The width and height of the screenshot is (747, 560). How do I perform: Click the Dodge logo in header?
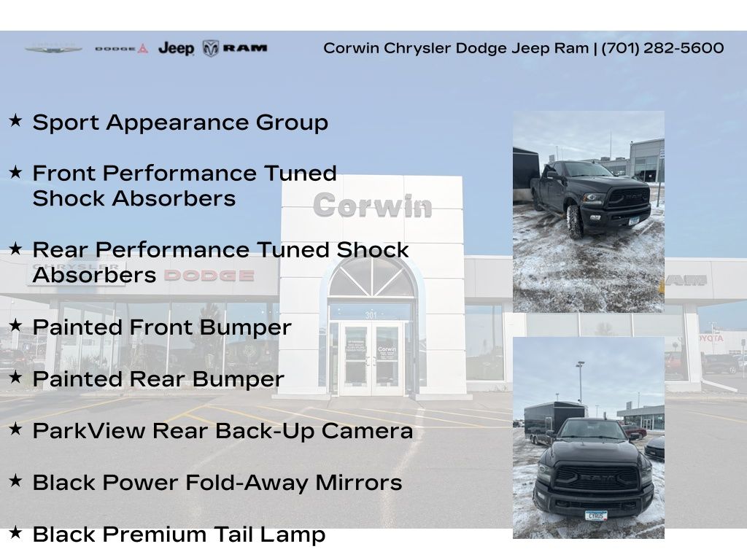121,49
